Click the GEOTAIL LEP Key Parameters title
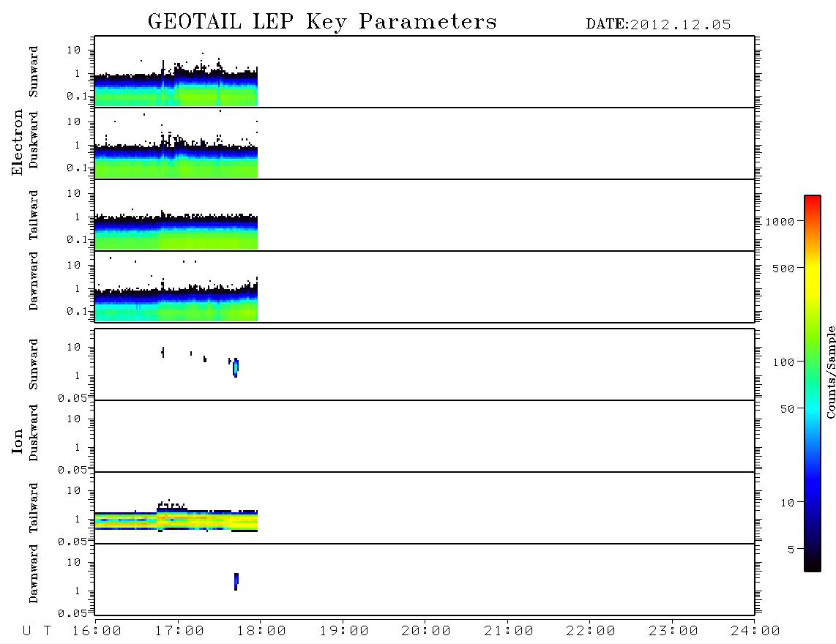Screen dimensions: 836x644 point(322,22)
